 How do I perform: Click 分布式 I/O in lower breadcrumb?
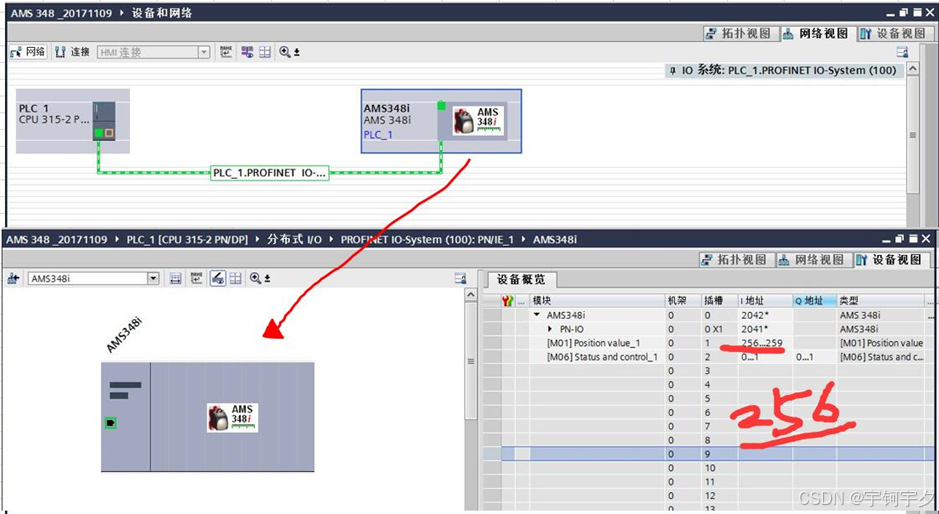pyautogui.click(x=293, y=240)
